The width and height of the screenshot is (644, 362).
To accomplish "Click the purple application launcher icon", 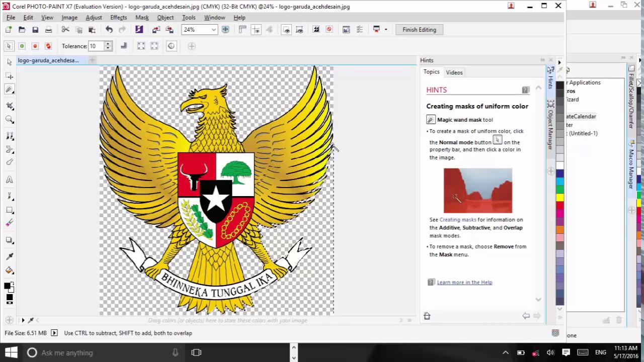I will [x=139, y=30].
